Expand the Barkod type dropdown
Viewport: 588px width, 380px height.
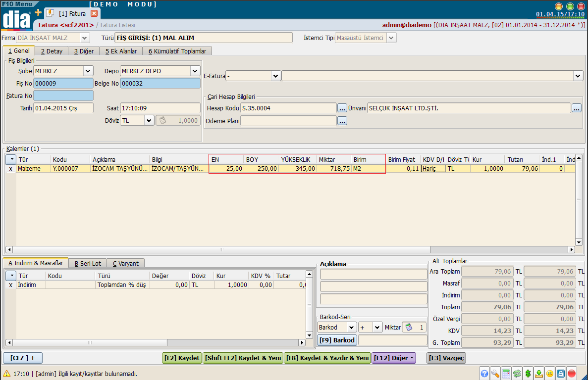(351, 327)
